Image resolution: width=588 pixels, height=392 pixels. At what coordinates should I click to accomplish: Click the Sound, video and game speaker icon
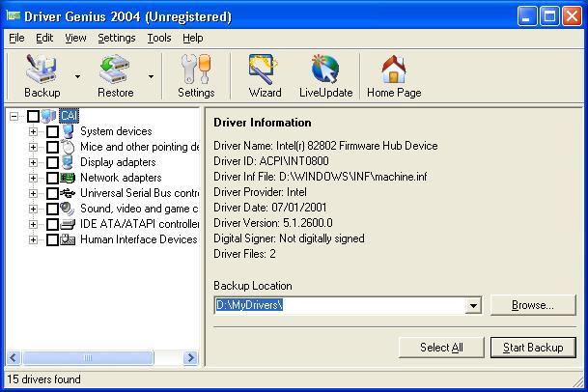point(68,209)
